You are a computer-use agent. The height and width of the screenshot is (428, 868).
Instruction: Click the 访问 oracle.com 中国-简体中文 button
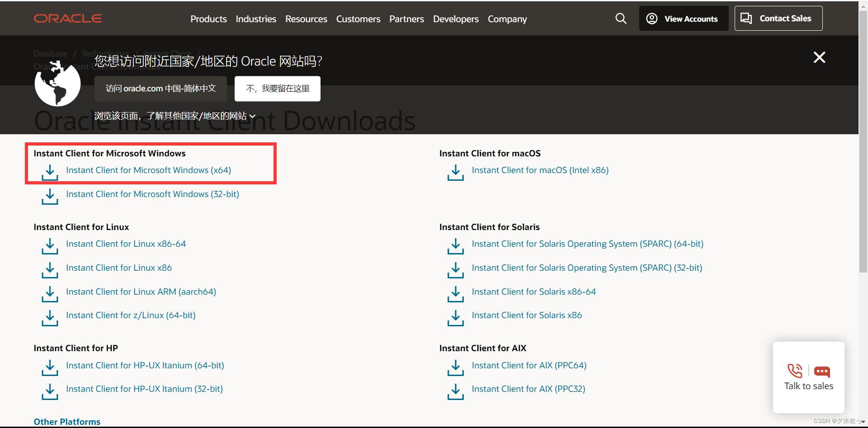pos(160,89)
